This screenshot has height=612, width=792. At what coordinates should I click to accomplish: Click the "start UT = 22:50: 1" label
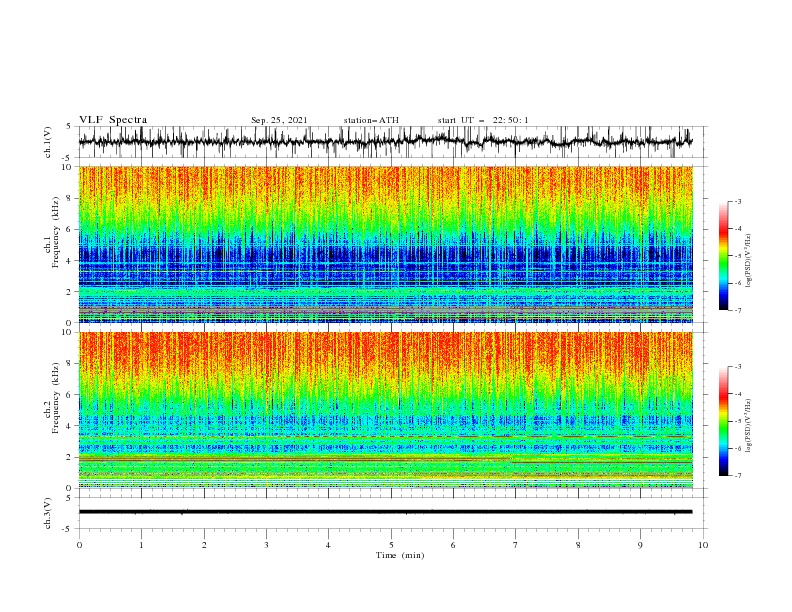tap(483, 120)
